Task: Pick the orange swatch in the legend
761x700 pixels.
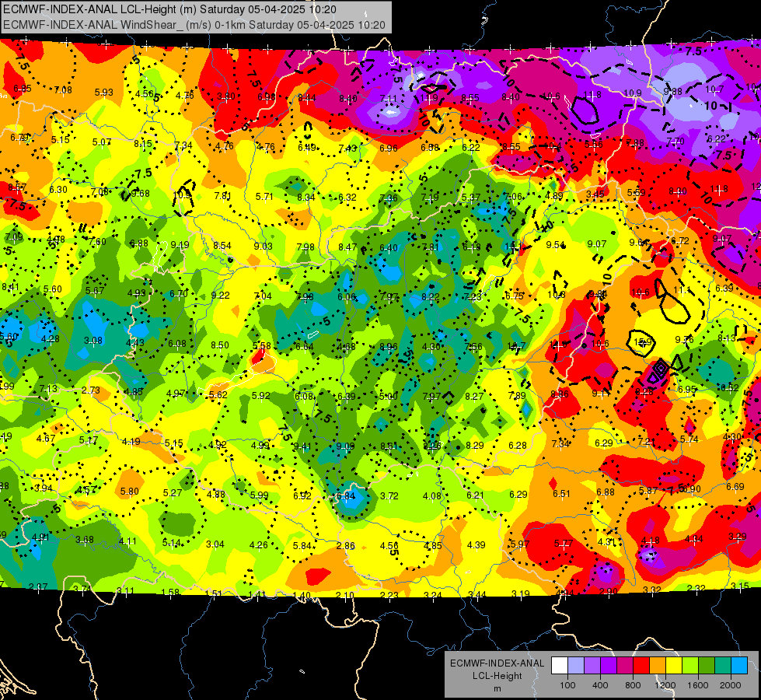Action: (x=658, y=666)
